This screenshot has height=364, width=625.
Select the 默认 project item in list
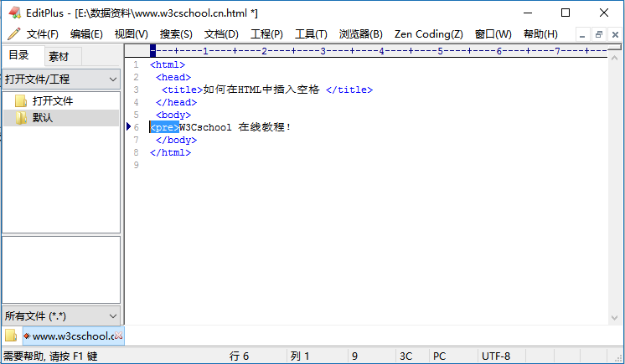[43, 118]
